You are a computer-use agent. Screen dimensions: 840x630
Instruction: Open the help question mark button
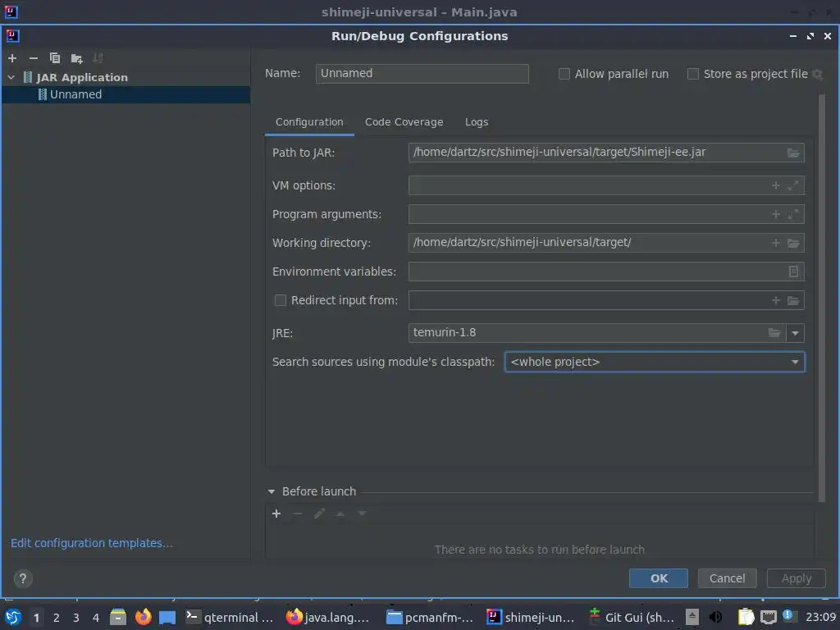click(x=22, y=578)
